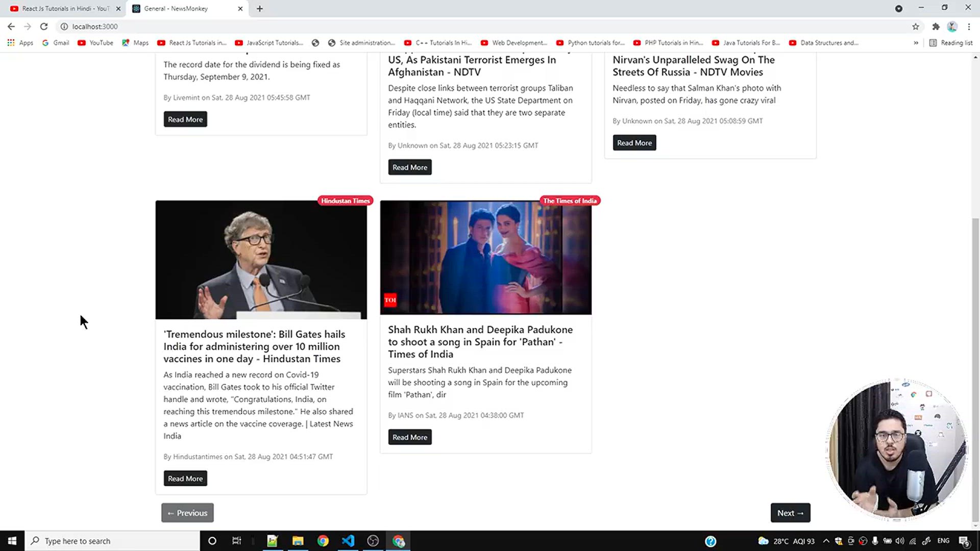Close the NewsMonkey tab
This screenshot has height=551, width=980.
pos(240,9)
